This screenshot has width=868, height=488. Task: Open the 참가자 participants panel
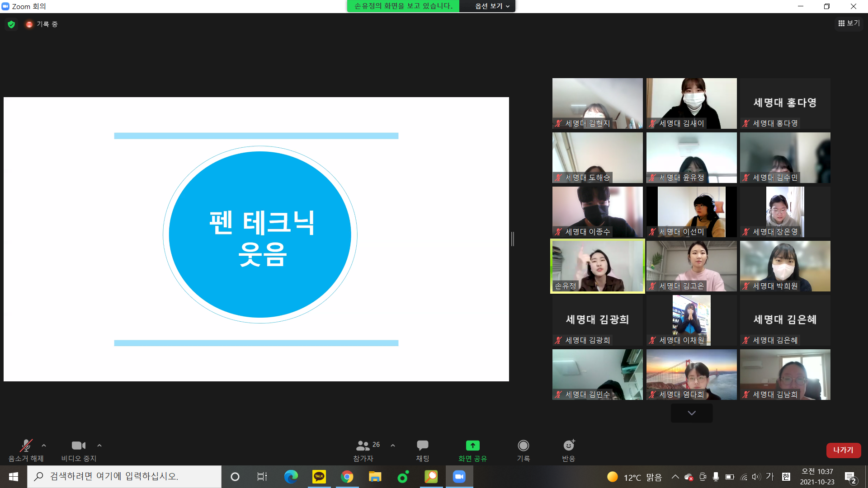363,450
